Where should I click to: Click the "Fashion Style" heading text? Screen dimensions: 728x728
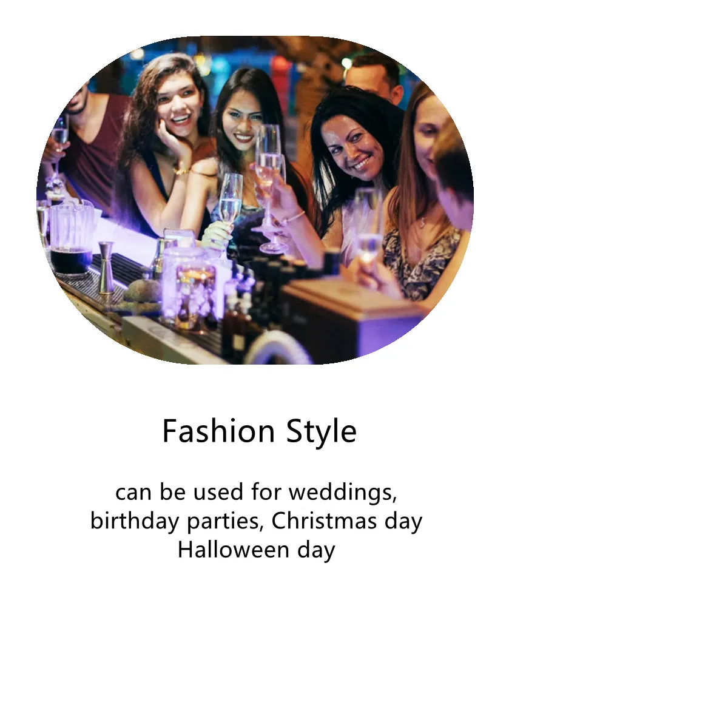click(x=259, y=432)
